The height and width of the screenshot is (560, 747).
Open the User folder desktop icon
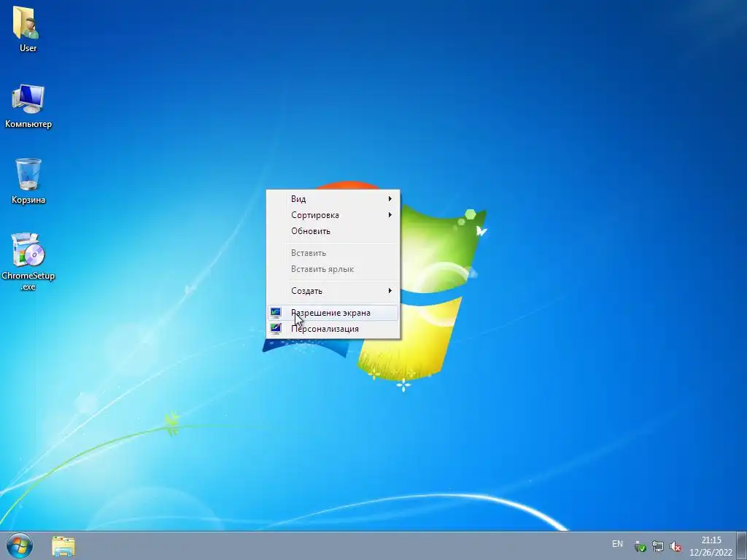[x=27, y=29]
